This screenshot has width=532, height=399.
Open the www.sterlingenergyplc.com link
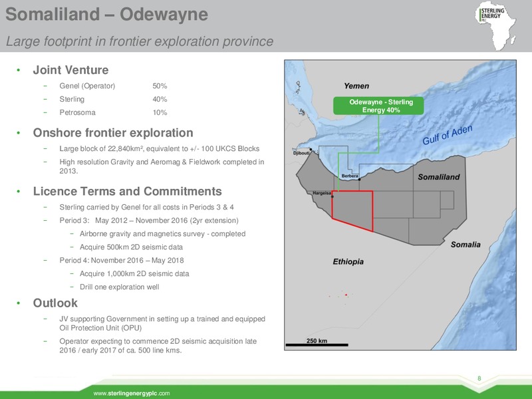[x=131, y=393]
